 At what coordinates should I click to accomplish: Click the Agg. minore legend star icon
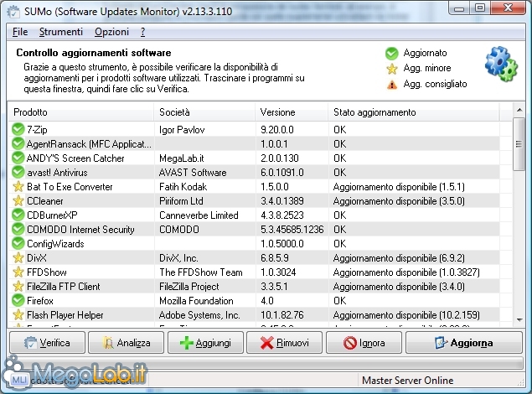pos(392,69)
